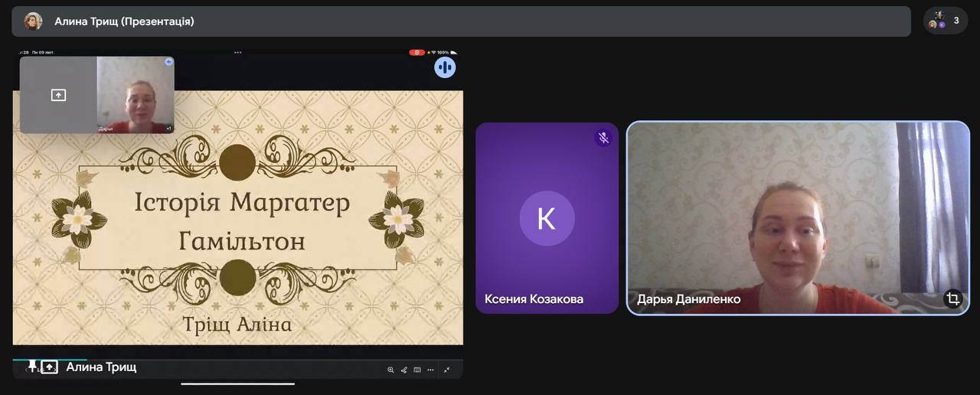Click Алина Трищ's avatar in the top bar
980x395 pixels.
click(x=33, y=21)
